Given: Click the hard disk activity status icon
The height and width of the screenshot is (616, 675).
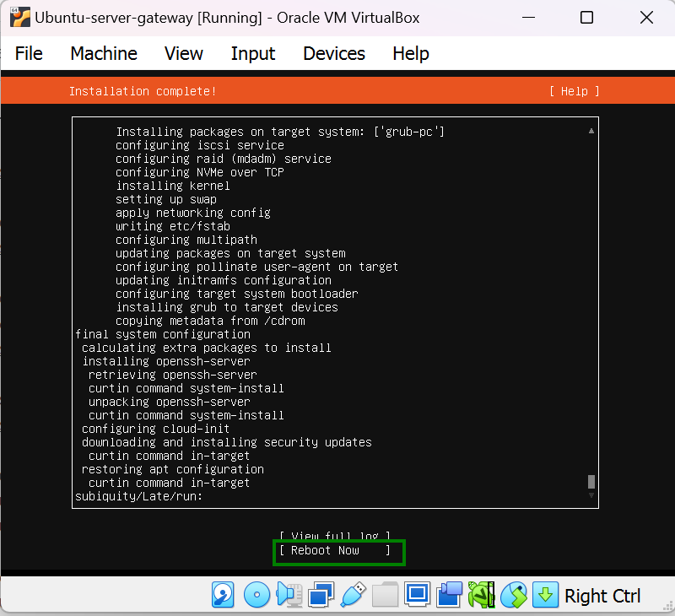Looking at the screenshot, I should pos(223,595).
